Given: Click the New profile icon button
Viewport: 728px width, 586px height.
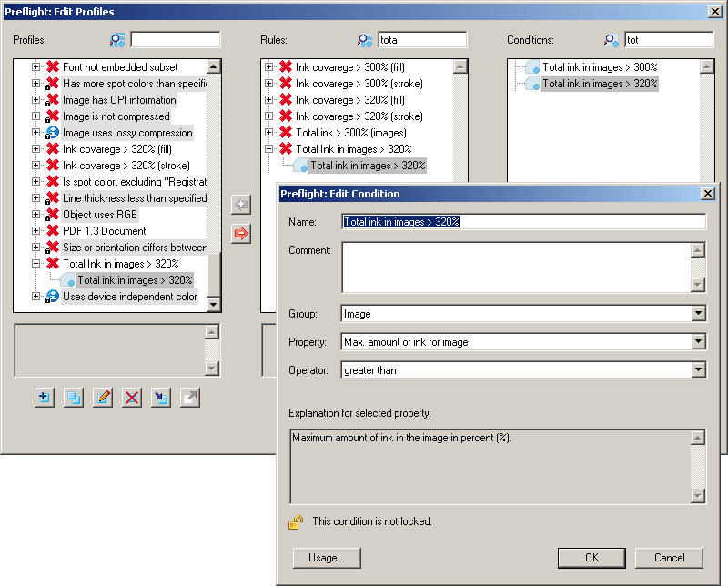Looking at the screenshot, I should coord(45,398).
